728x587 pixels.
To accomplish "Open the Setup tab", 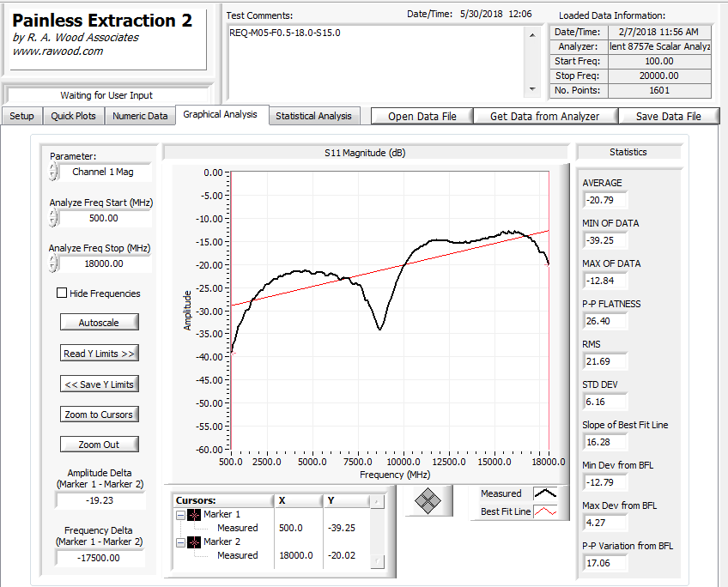I will tap(21, 116).
